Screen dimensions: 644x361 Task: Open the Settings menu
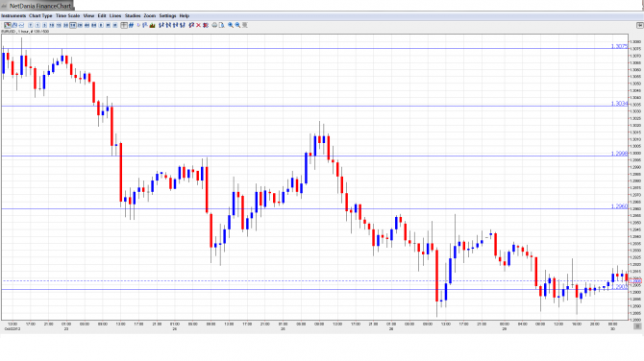tap(167, 15)
